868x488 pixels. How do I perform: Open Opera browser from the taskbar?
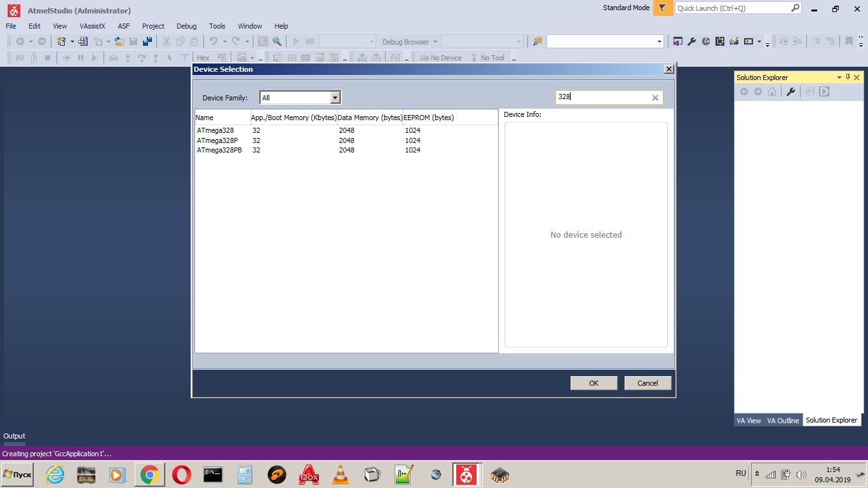pos(181,475)
